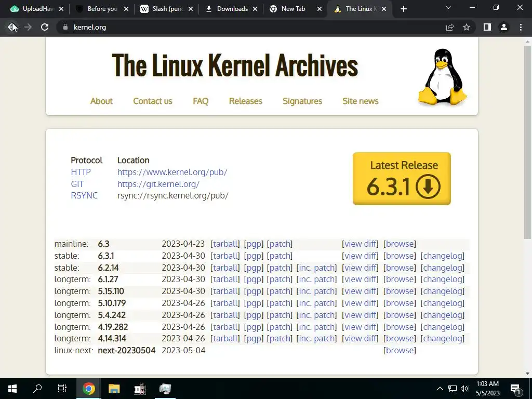View diff for longterm 5.15.110
This screenshot has width=532, height=399.
(x=360, y=291)
